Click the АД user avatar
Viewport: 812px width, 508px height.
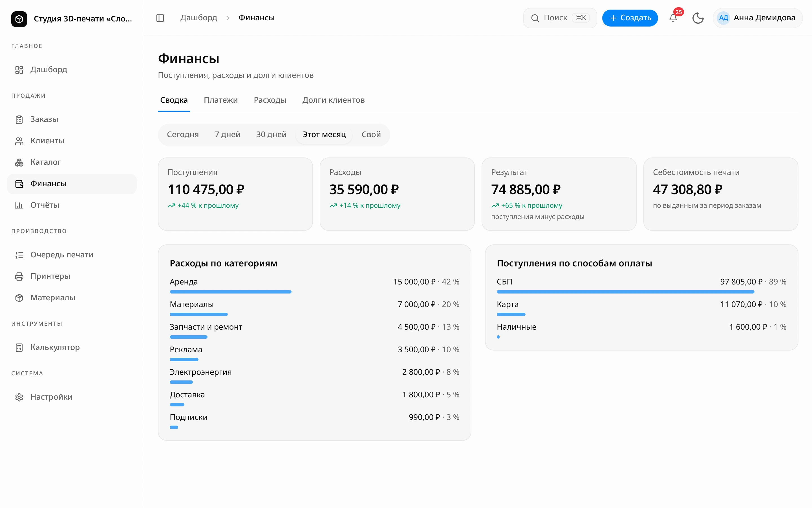[x=723, y=18]
